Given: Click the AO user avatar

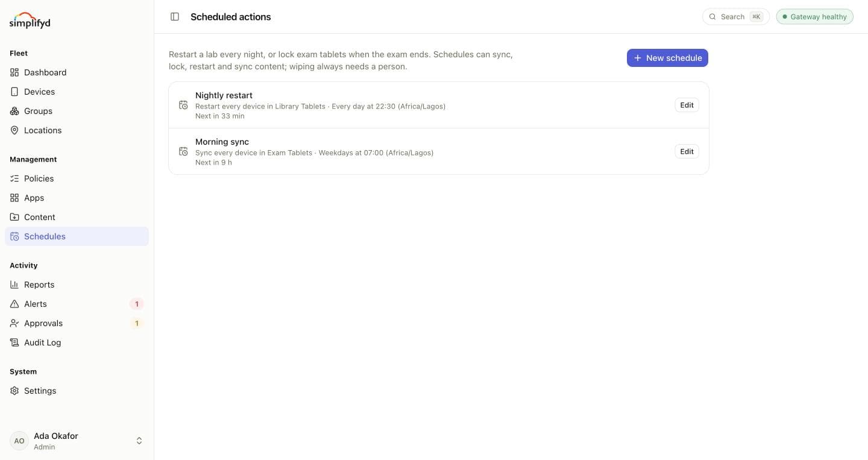Looking at the screenshot, I should [x=19, y=441].
